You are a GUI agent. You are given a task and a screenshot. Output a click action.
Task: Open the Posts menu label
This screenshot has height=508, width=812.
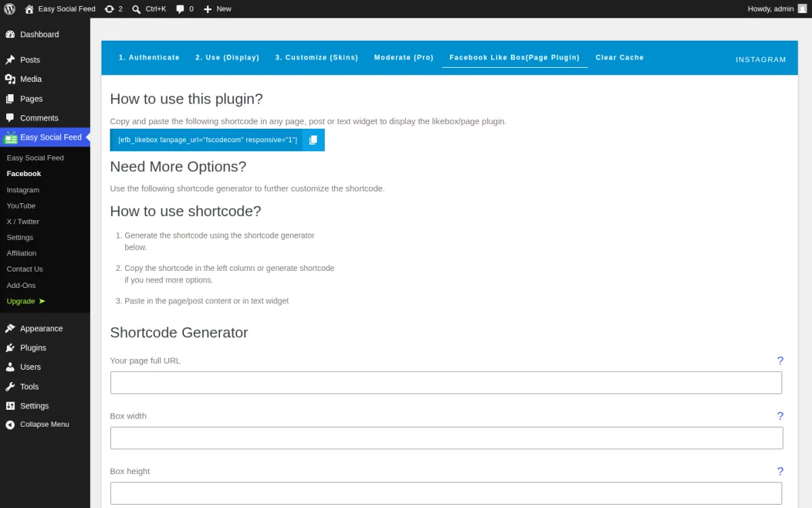coord(30,60)
